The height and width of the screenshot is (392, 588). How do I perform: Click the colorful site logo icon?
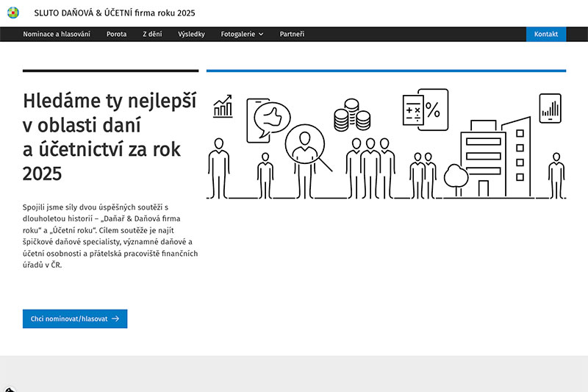(x=13, y=13)
